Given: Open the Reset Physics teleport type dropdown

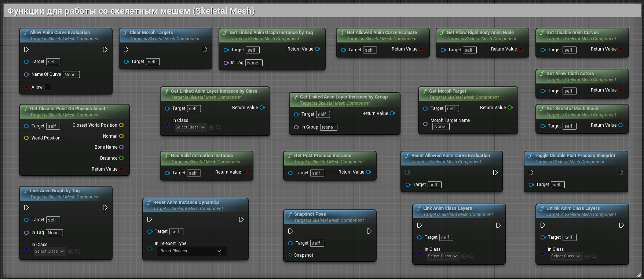Looking at the screenshot, I should [192, 251].
